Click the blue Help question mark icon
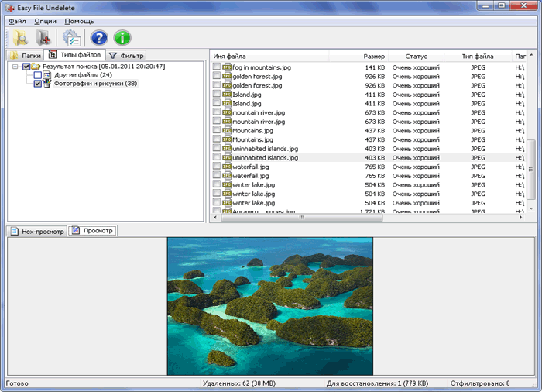Viewport: 542px width, 392px height. point(99,38)
